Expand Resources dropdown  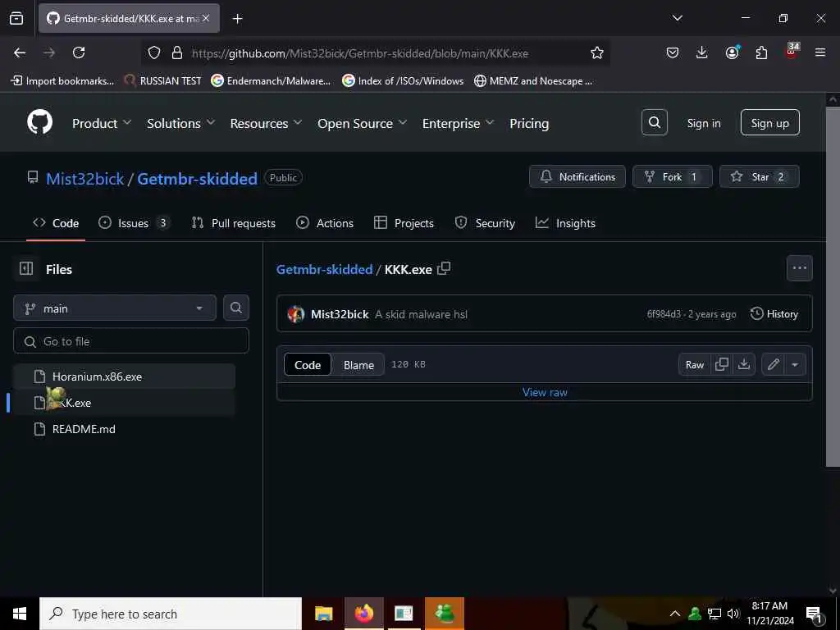click(267, 123)
